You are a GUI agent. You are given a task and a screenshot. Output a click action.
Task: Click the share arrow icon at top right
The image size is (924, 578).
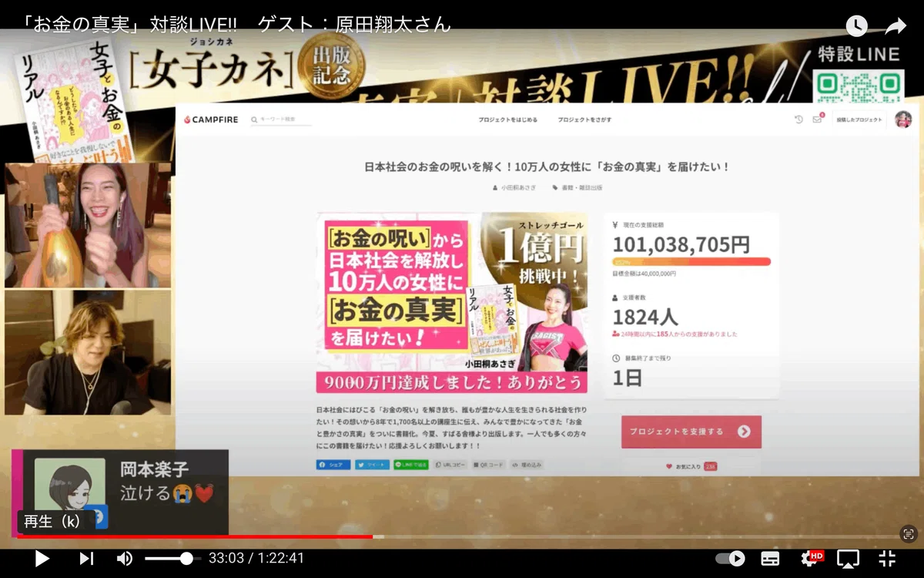coord(896,26)
